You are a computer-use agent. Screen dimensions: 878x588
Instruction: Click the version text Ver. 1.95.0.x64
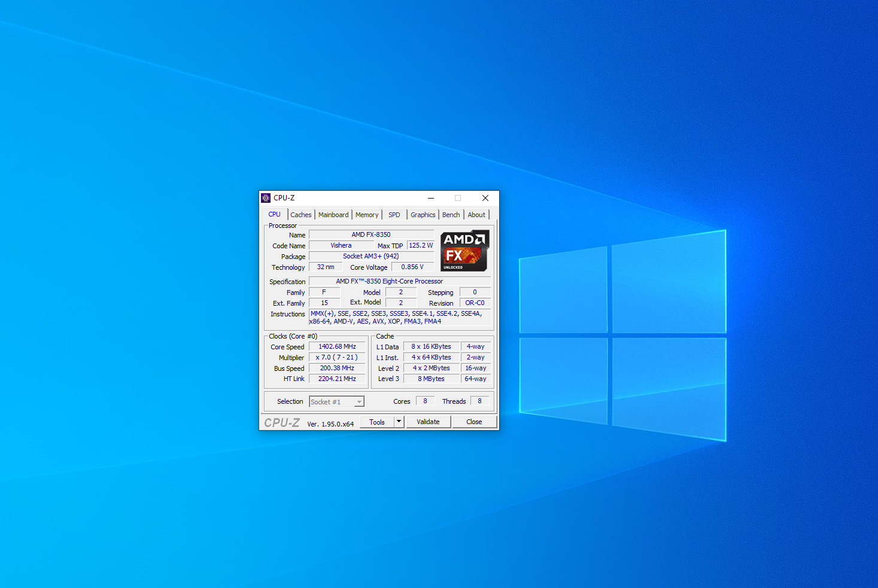click(x=330, y=424)
